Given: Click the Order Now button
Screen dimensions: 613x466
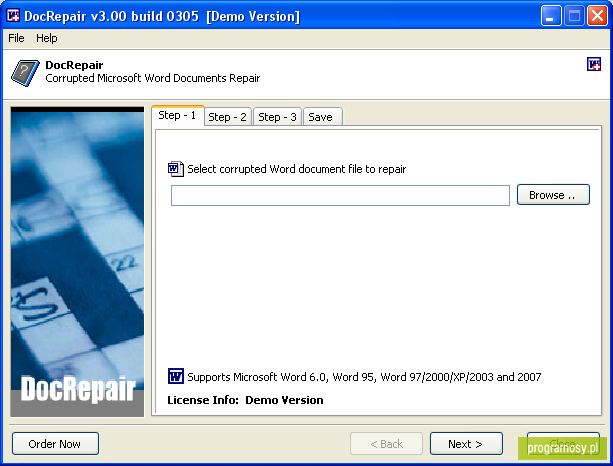Looking at the screenshot, I should (x=55, y=444).
